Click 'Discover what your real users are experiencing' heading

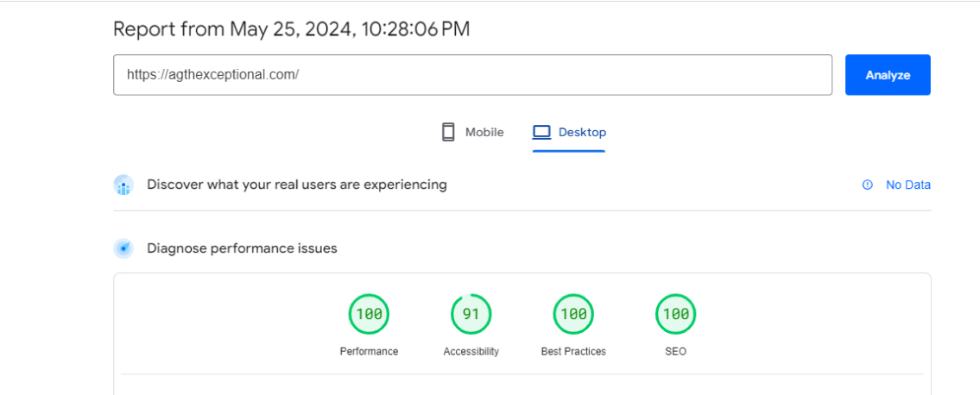point(297,185)
